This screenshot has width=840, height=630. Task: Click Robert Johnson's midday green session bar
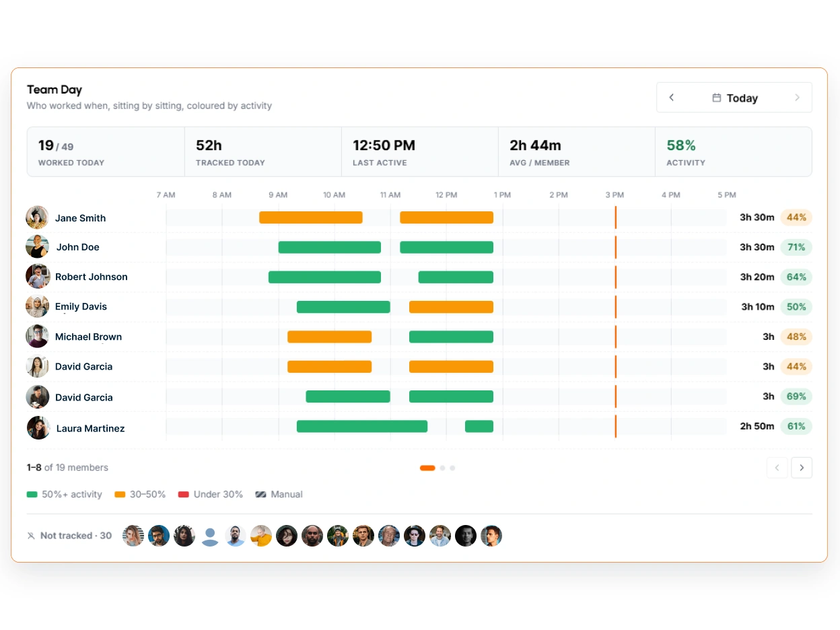(456, 277)
